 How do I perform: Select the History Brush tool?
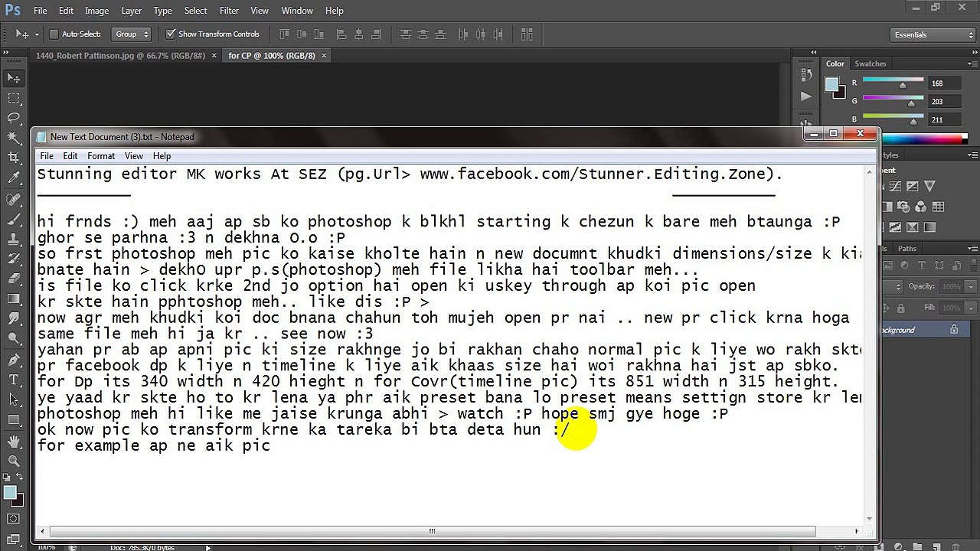(14, 259)
